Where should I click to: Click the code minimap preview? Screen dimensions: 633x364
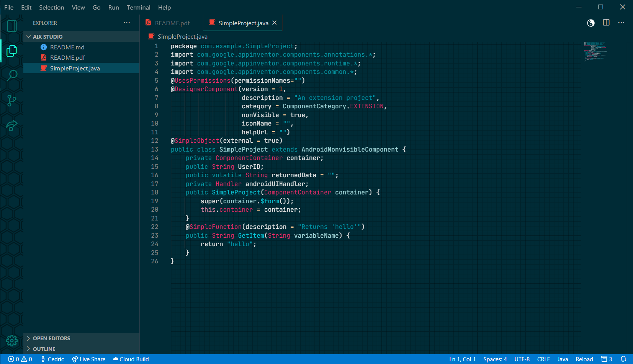[x=595, y=51]
